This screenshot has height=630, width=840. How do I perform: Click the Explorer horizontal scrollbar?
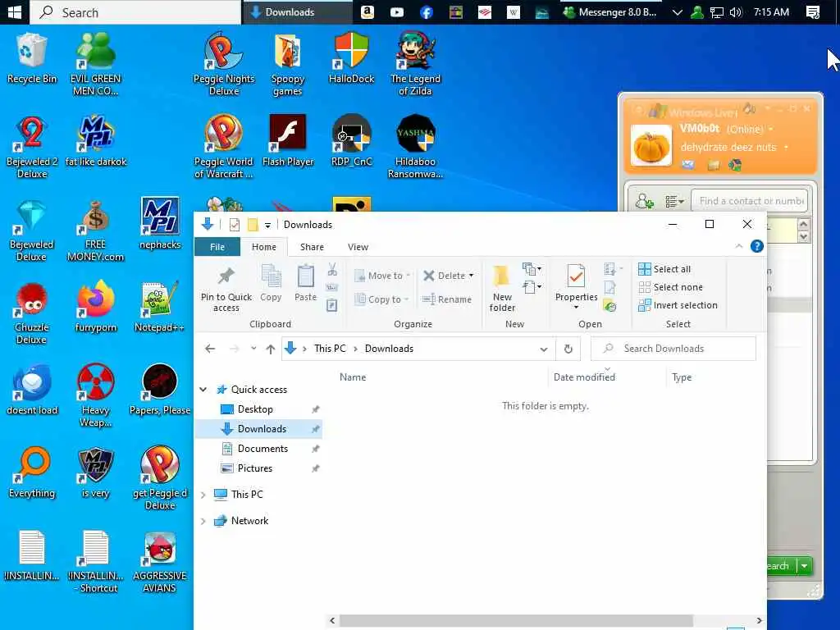[516, 620]
